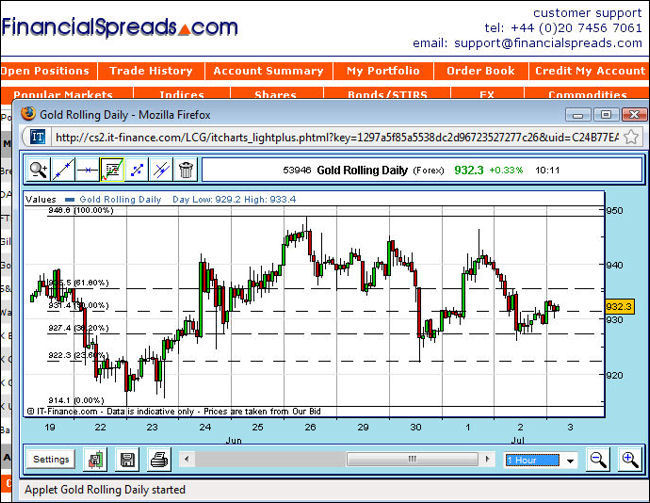
Task: Close the Gold Rolling Daily Firefox window
Action: click(x=634, y=114)
